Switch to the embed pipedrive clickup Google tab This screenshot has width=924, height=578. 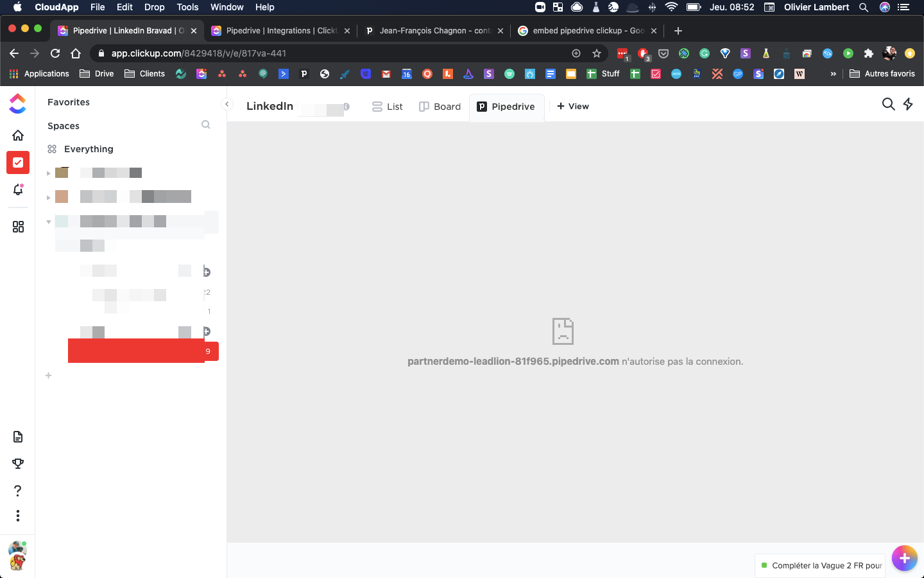click(x=586, y=31)
